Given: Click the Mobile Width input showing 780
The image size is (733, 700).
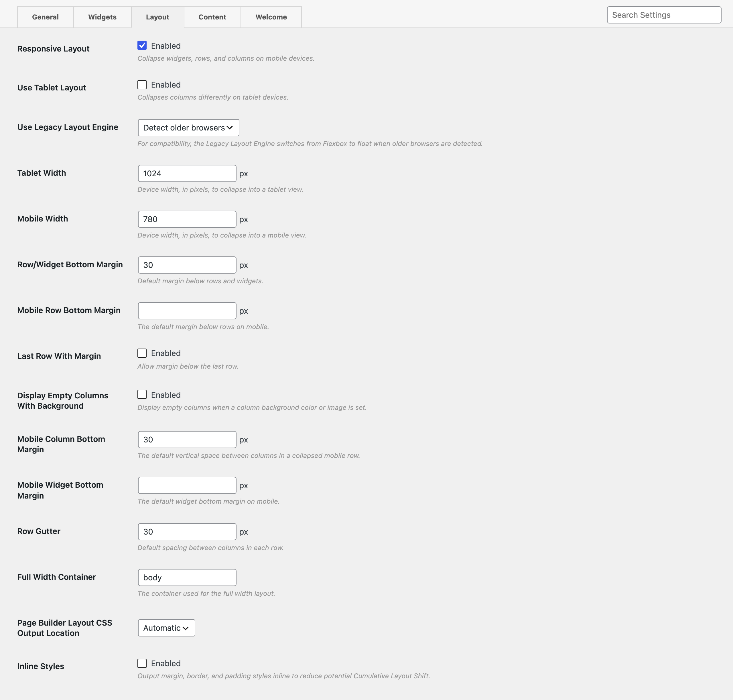Looking at the screenshot, I should coord(187,220).
